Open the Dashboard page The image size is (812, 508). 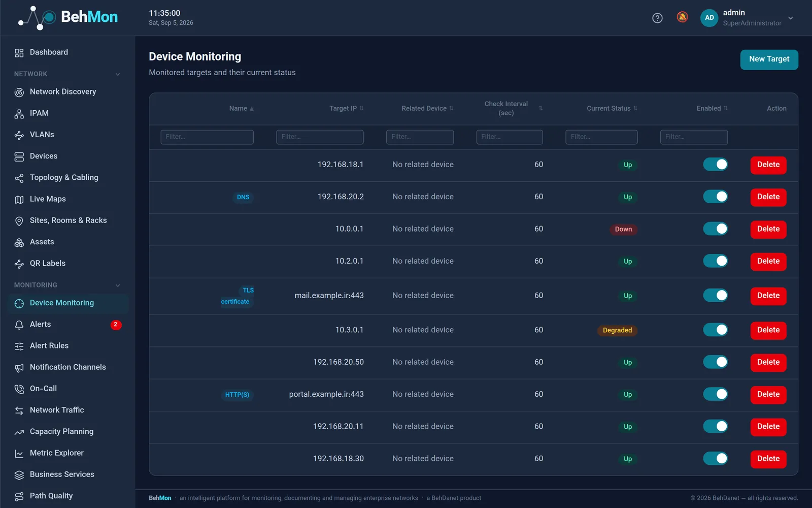click(x=68, y=52)
